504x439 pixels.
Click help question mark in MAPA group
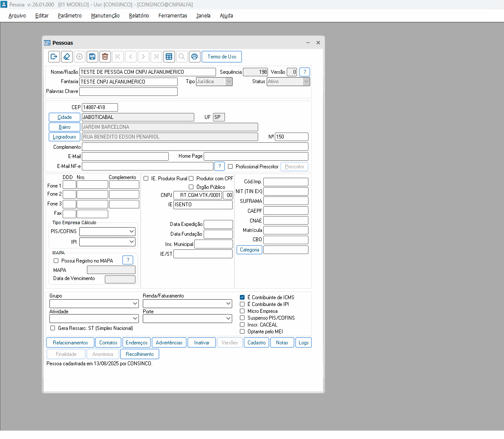pyautogui.click(x=128, y=260)
